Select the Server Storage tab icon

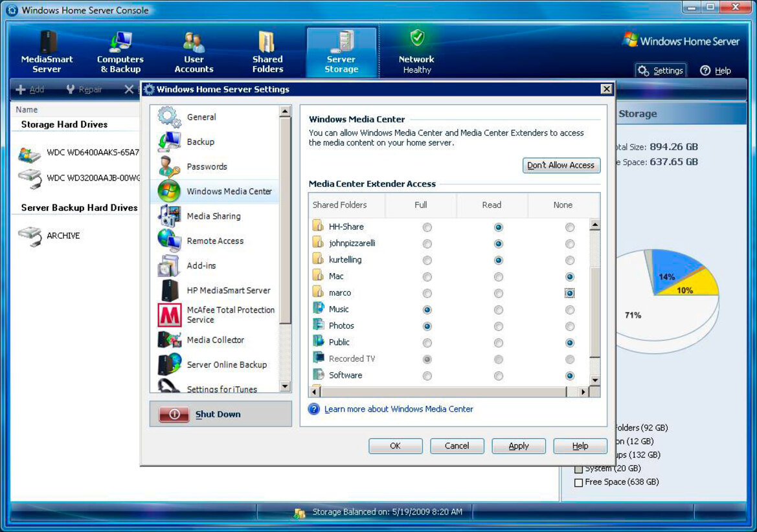coord(342,41)
